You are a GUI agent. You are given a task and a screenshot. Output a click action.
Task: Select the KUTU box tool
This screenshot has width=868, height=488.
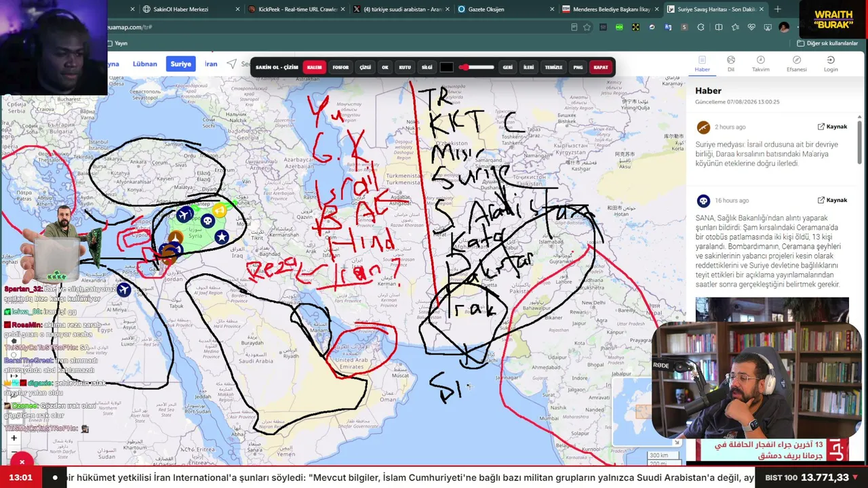(405, 67)
